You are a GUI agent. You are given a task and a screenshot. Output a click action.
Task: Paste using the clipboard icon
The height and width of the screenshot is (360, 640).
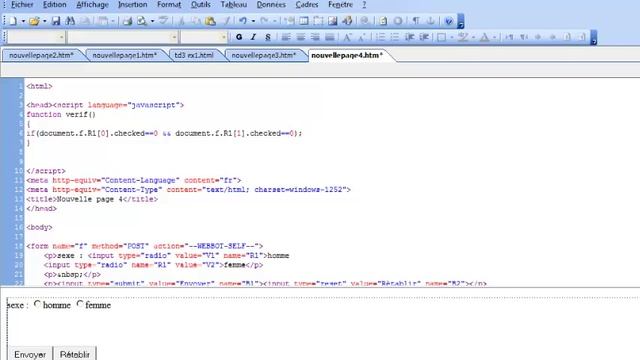[210, 21]
